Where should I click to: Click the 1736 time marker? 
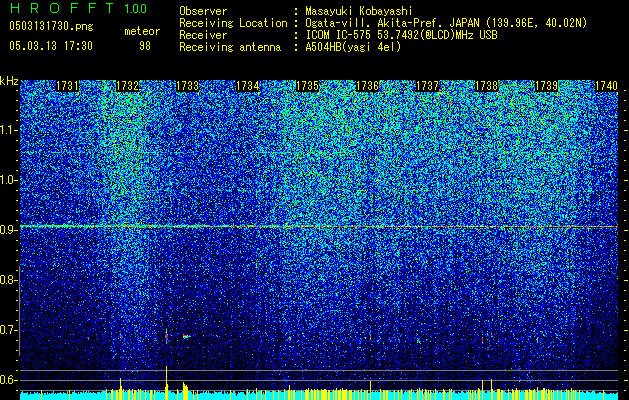[x=367, y=86]
